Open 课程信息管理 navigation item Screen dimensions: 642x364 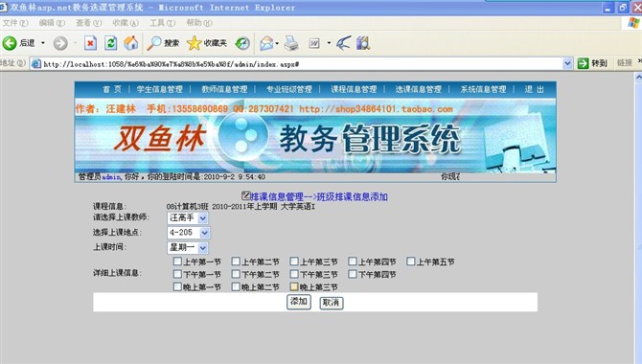354,89
